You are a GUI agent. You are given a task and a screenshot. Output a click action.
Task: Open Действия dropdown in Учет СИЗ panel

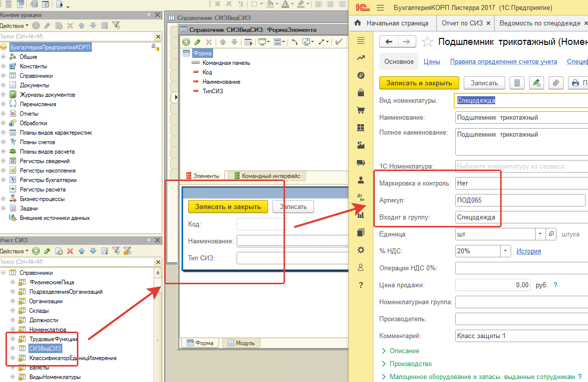point(14,251)
